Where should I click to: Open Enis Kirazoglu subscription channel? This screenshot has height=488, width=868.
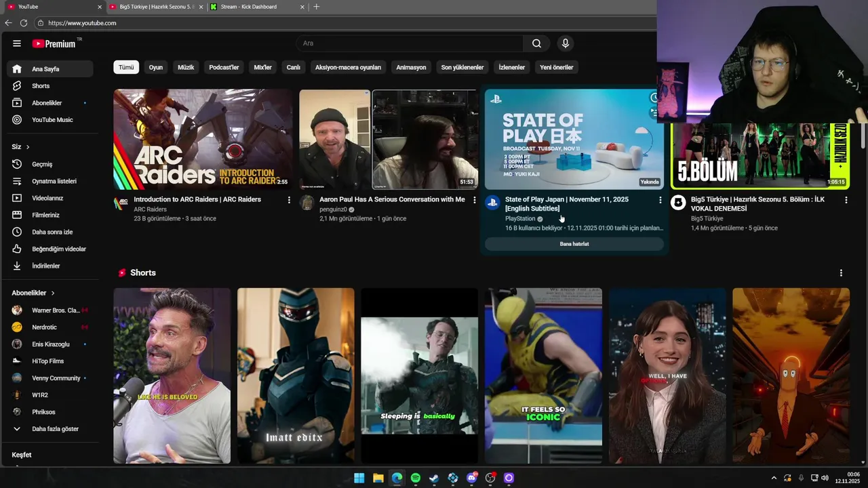(50, 344)
